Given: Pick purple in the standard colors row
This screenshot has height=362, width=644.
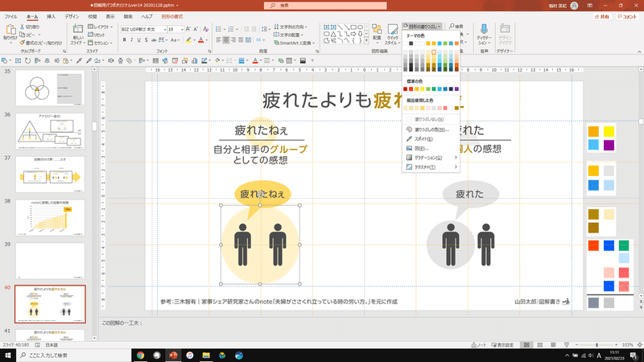Looking at the screenshot, I should [456, 89].
